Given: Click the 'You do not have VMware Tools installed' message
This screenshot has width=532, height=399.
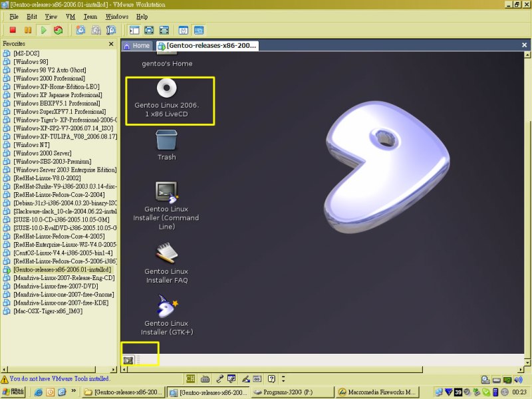Looking at the screenshot, I should coord(60,378).
